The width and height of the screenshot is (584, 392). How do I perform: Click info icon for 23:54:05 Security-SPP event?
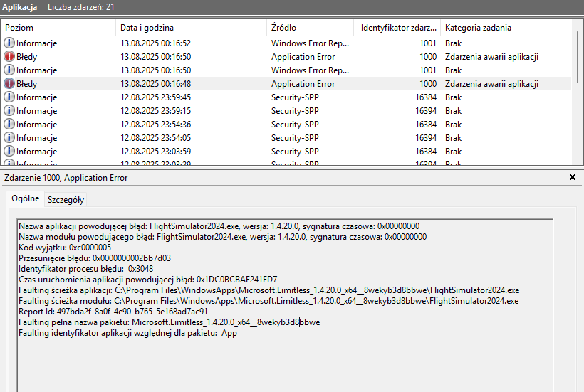tap(9, 137)
